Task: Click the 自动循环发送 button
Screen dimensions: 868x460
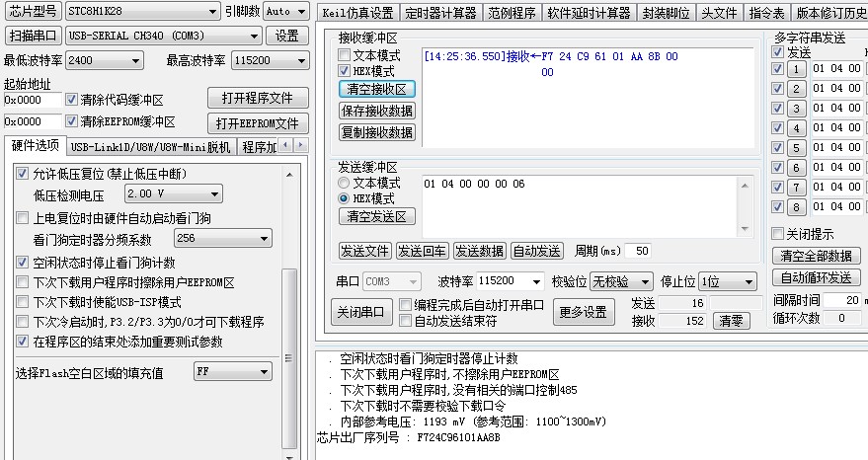Action: tap(816, 277)
